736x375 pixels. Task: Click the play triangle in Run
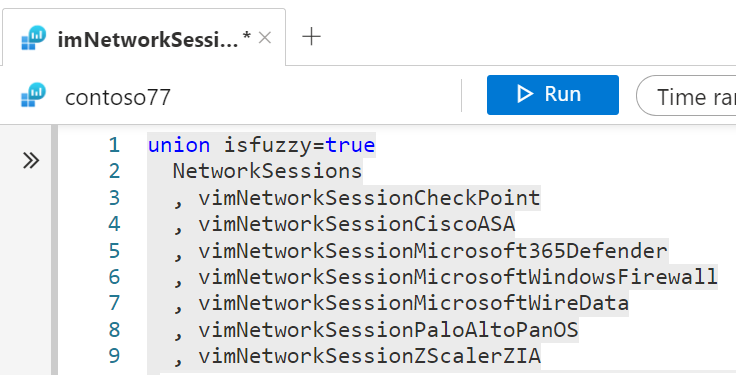525,94
